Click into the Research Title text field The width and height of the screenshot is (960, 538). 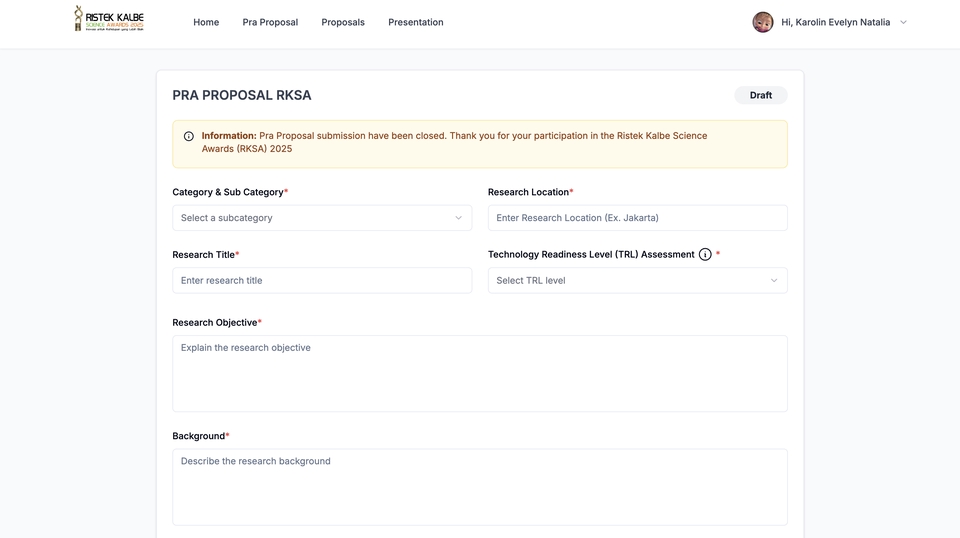coord(321,281)
